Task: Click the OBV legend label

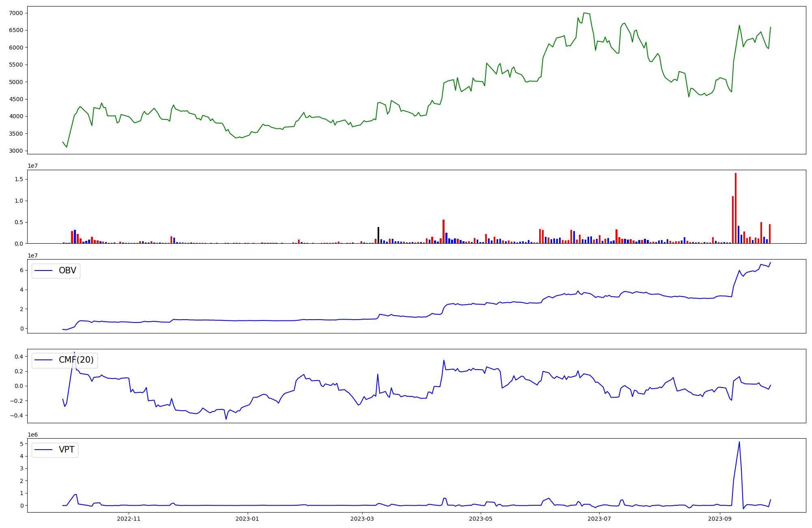Action: point(67,270)
